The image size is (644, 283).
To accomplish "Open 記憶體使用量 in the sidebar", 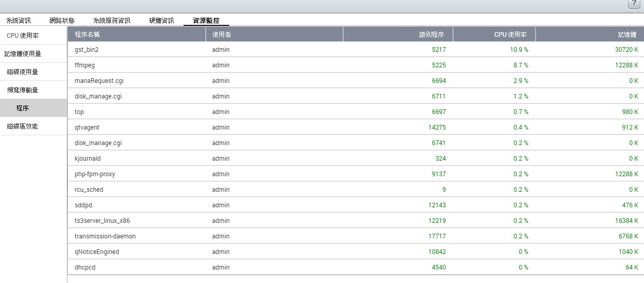I will [34, 53].
